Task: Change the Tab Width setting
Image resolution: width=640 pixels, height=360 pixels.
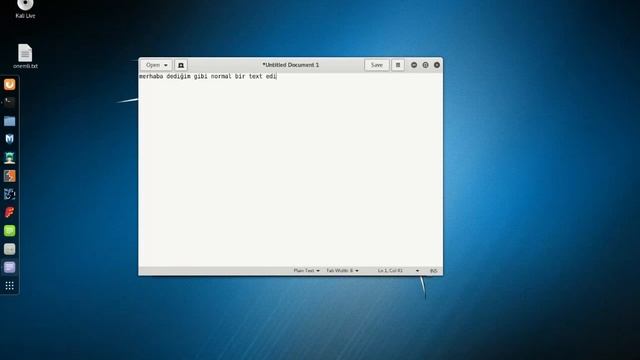Action: pyautogui.click(x=342, y=271)
